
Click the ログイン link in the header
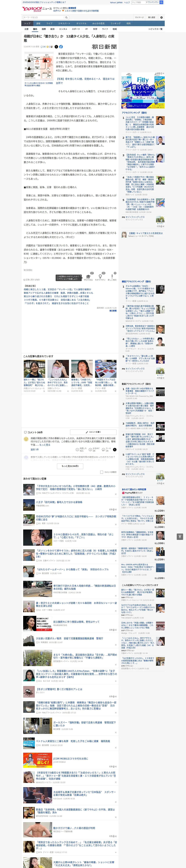coord(57,11)
